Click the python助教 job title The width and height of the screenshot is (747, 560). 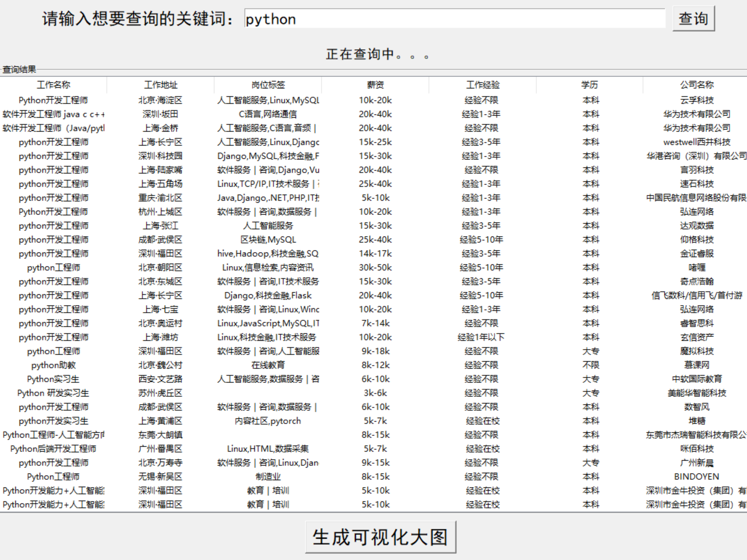tap(53, 365)
